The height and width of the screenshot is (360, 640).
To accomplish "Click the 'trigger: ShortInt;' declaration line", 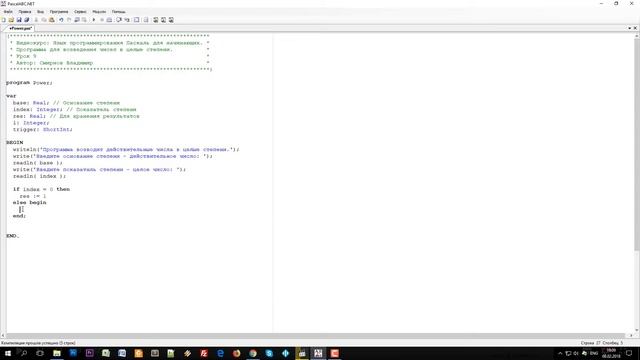I will [x=42, y=129].
